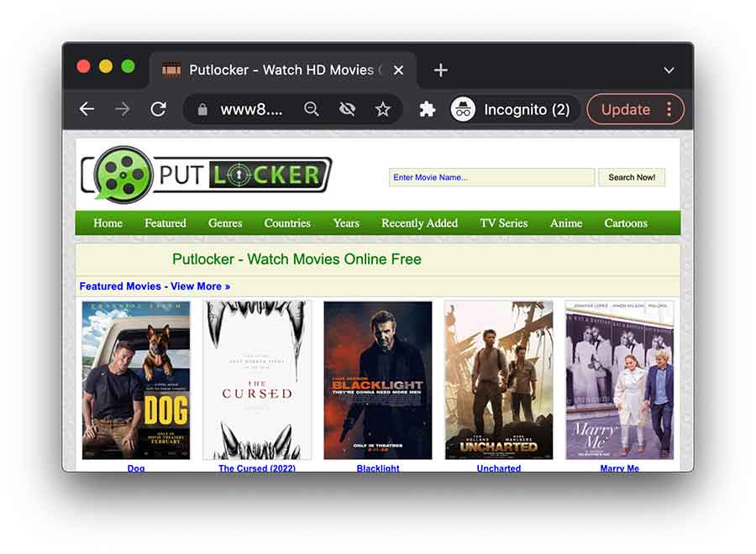756x554 pixels.
Task: Open the Uncharted movie poster
Action: [498, 380]
